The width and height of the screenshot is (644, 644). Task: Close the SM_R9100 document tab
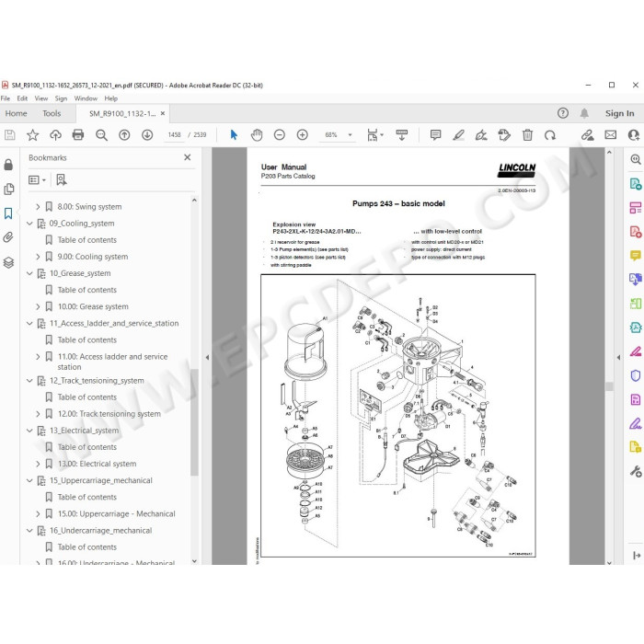coord(163,113)
